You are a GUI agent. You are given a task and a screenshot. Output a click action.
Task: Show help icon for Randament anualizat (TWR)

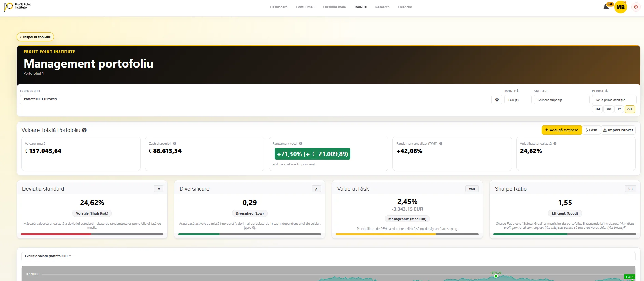coord(441,144)
